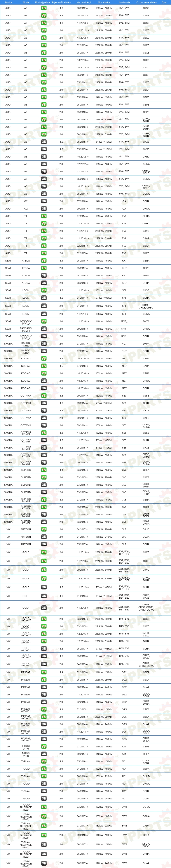Click the Model column header

[26, 2]
